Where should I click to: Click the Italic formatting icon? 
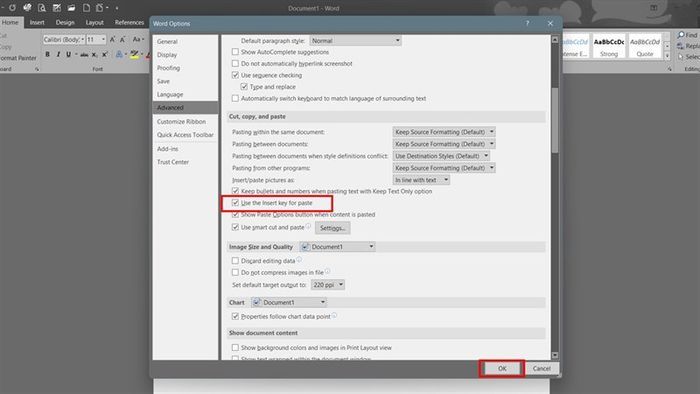pyautogui.click(x=58, y=54)
